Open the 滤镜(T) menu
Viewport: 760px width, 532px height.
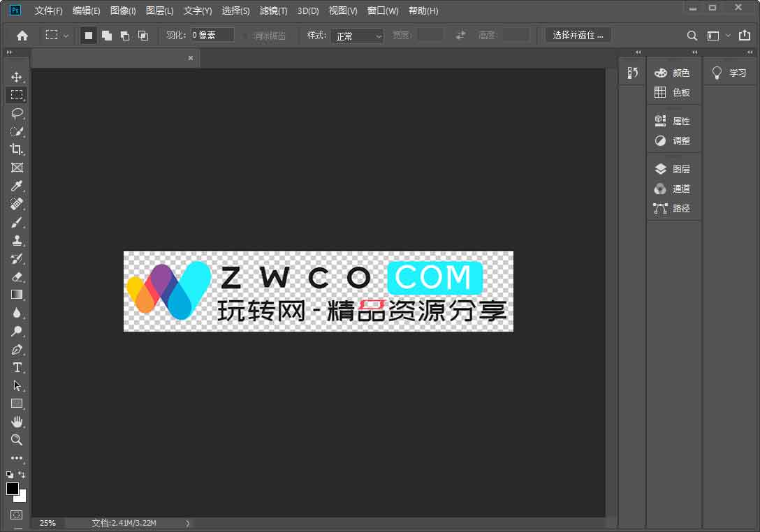273,11
